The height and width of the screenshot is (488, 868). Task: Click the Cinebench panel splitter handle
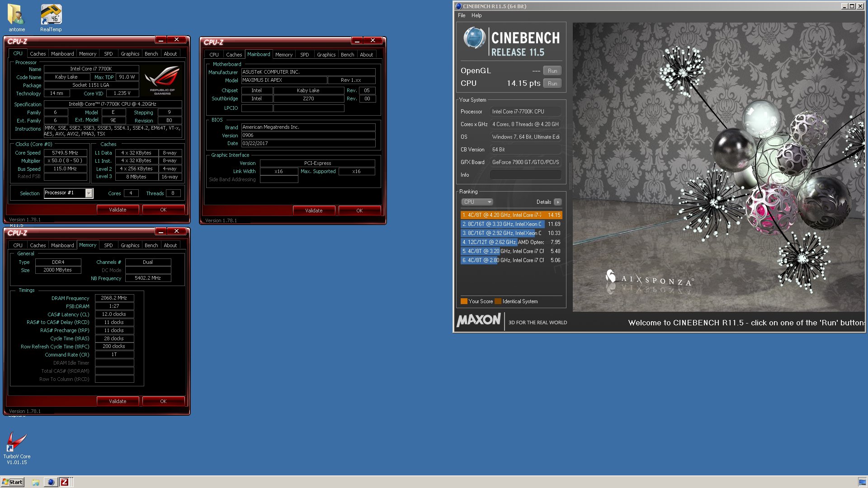[570, 175]
